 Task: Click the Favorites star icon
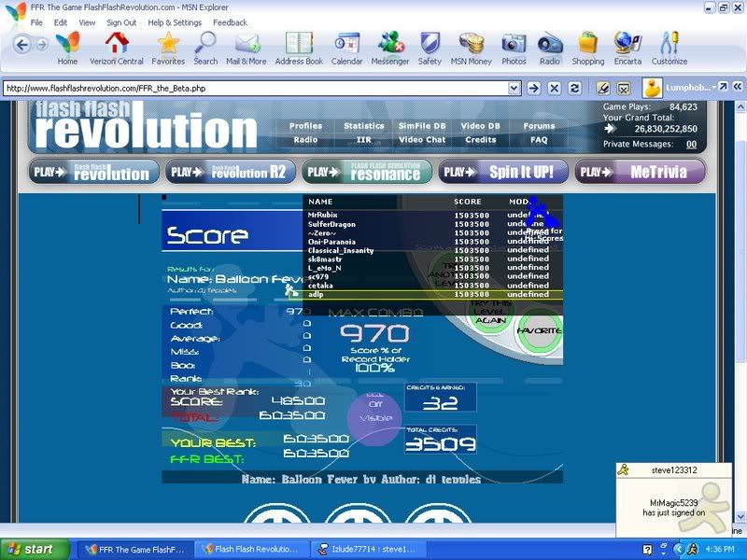coord(168,45)
